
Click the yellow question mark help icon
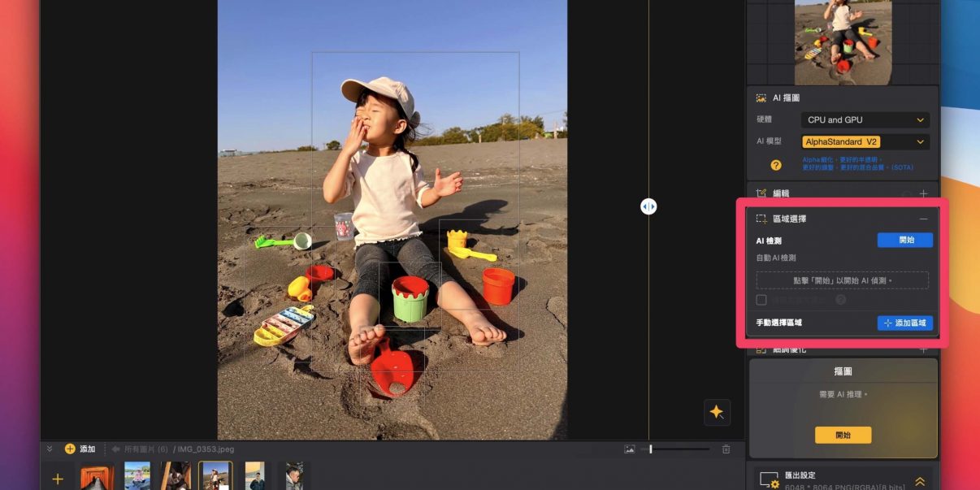(775, 165)
